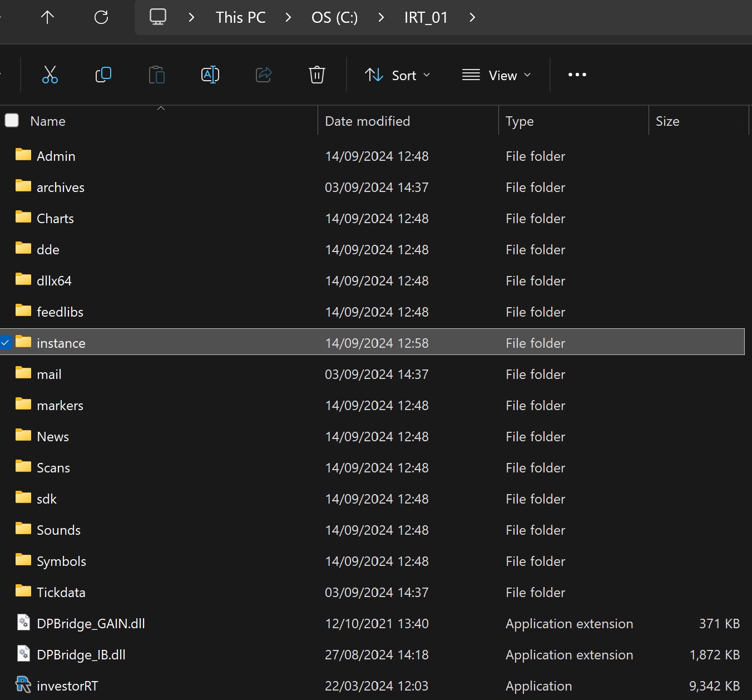Click the archives folder icon
The image size is (752, 700).
click(23, 186)
